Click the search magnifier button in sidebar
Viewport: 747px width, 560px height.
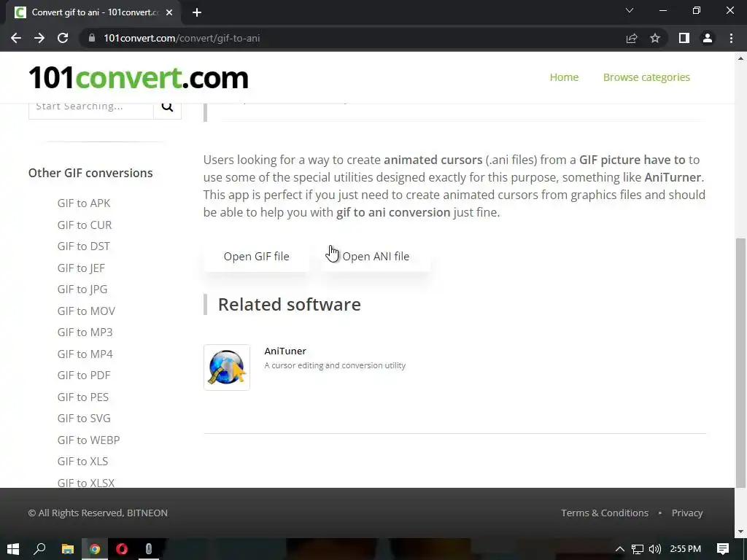(167, 106)
